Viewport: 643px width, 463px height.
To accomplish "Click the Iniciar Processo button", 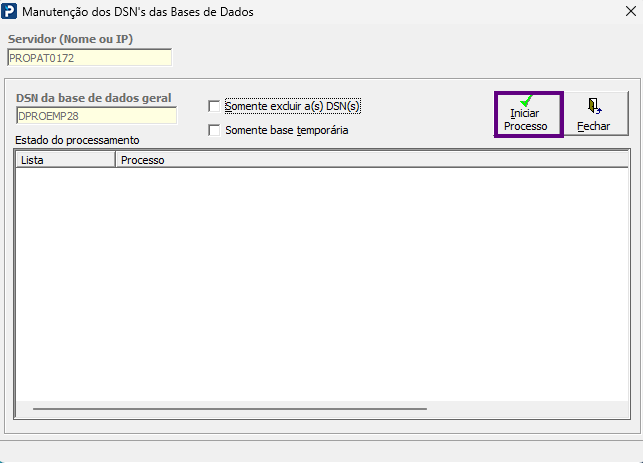I will (x=529, y=114).
